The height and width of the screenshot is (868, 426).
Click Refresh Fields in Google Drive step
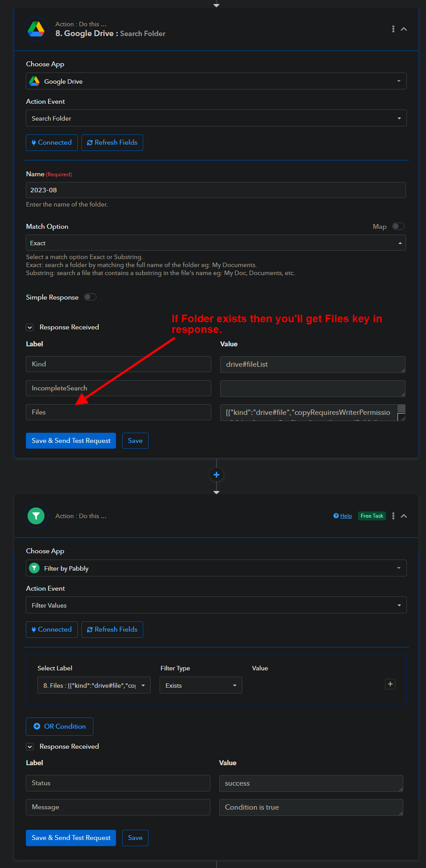112,142
